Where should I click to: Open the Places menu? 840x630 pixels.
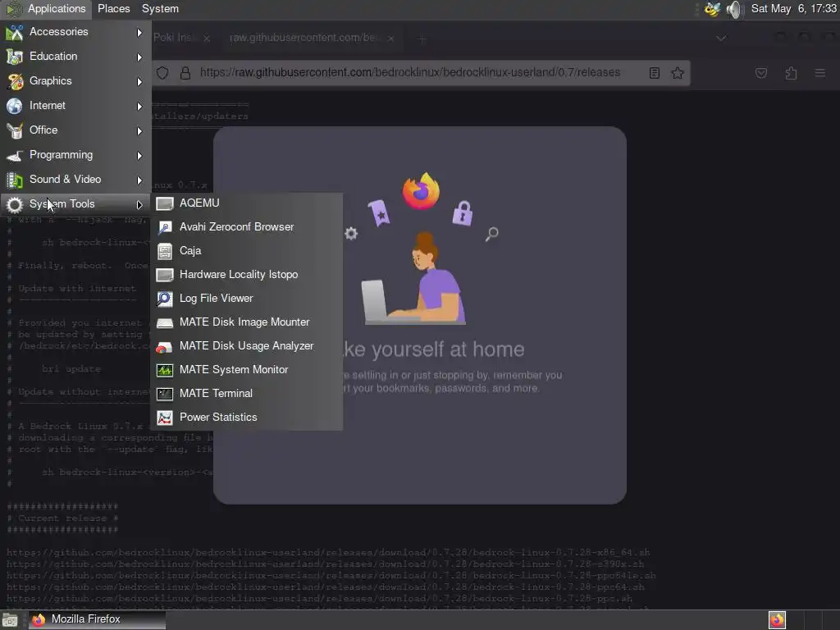click(113, 9)
